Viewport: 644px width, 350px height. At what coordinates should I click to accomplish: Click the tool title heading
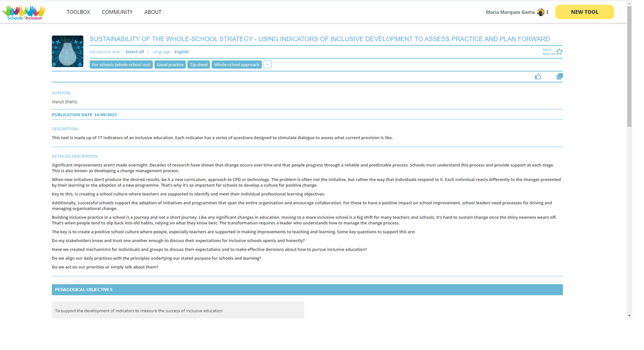[320, 39]
